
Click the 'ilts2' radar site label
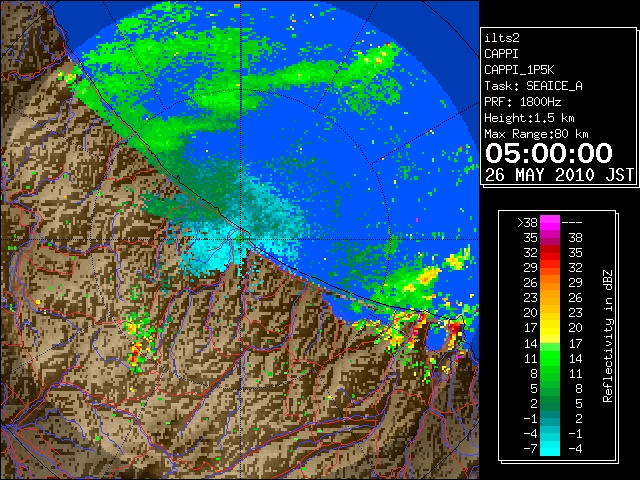502,38
